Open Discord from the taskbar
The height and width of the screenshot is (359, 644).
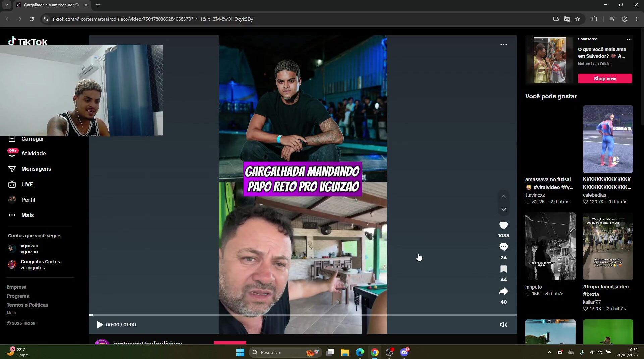(x=404, y=352)
